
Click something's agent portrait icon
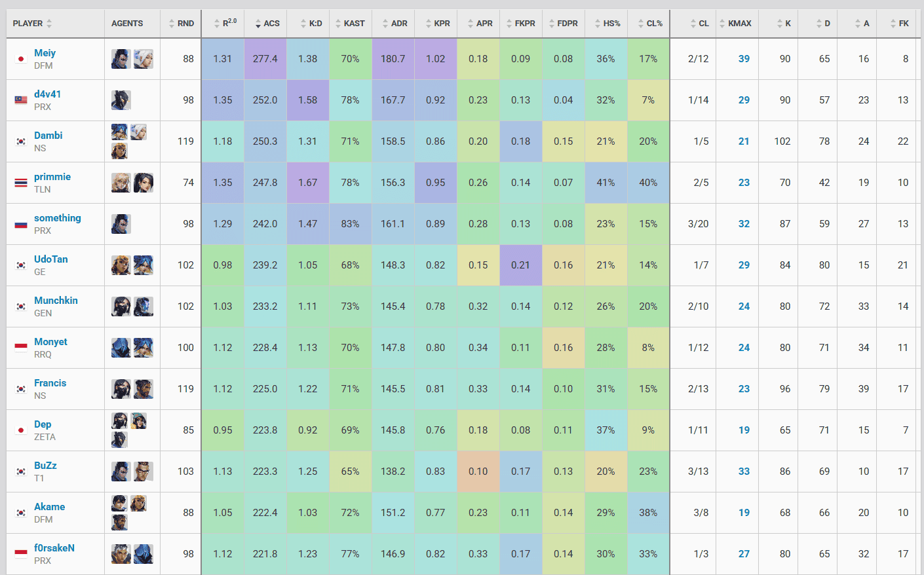pyautogui.click(x=121, y=224)
